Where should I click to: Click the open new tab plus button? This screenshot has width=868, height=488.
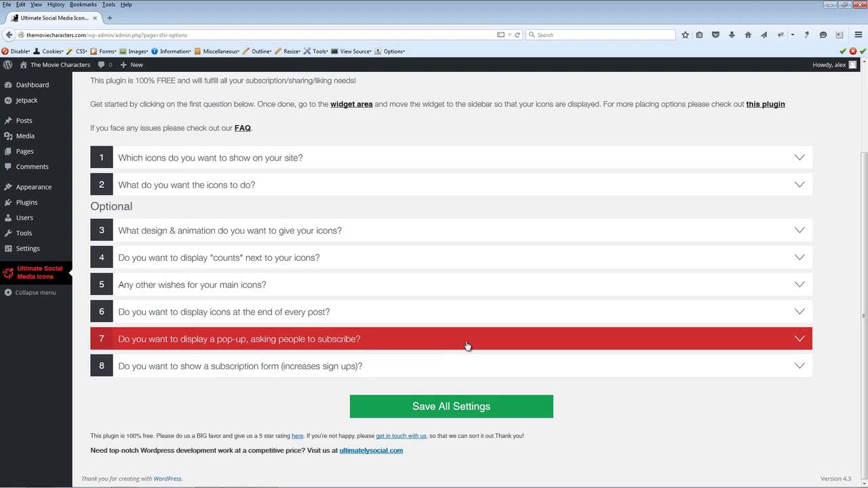coord(110,18)
